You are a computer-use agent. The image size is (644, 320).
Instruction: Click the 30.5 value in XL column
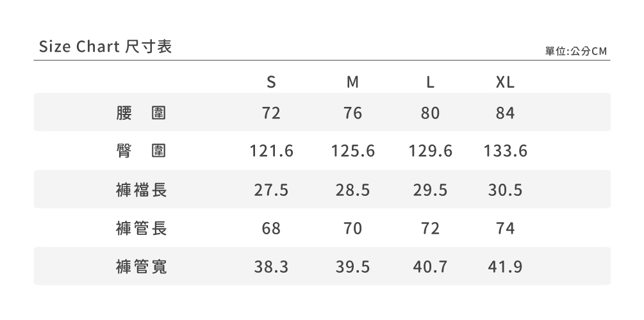click(505, 190)
